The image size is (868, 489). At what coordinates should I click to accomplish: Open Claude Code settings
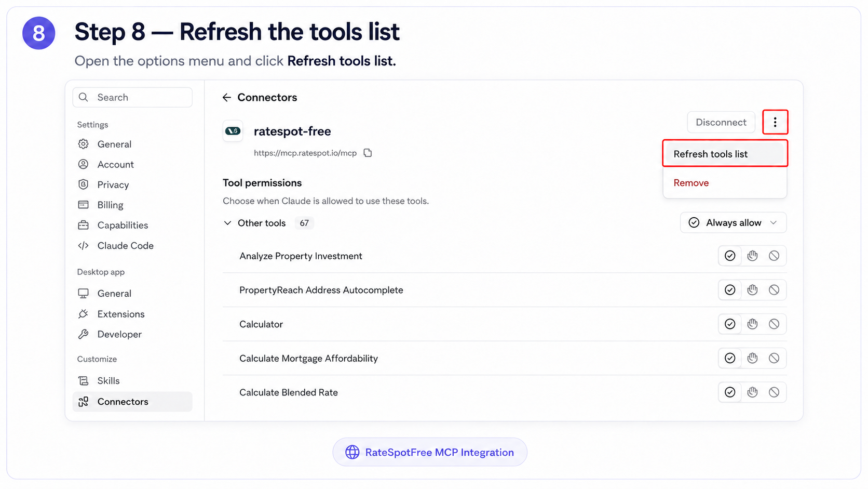click(125, 245)
